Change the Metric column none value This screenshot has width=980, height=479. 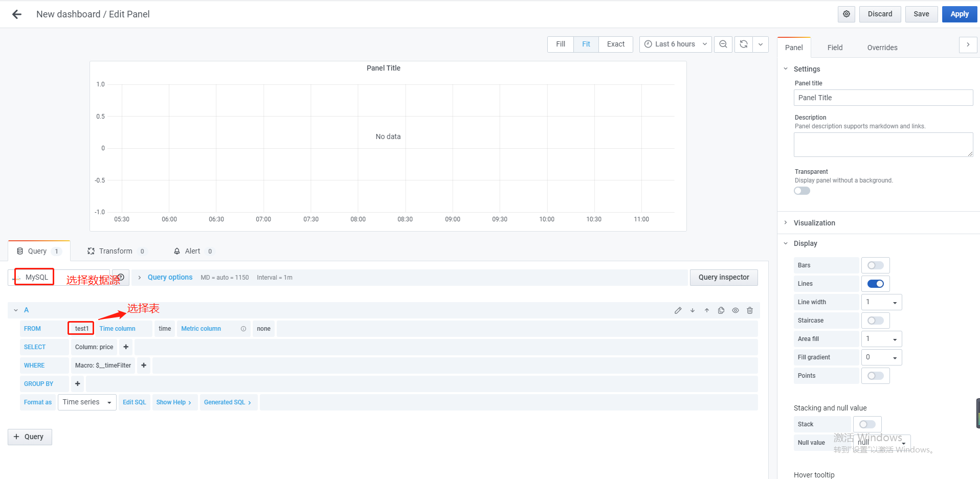[263, 329]
